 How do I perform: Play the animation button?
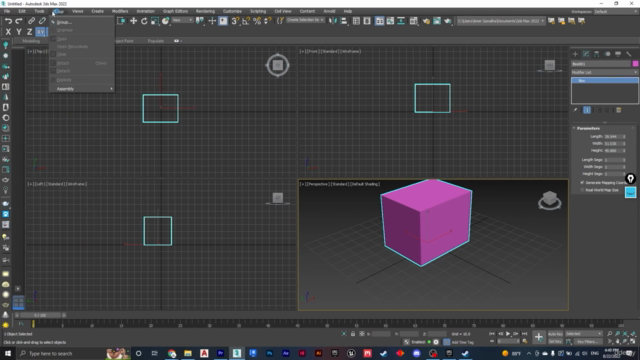tap(508, 334)
